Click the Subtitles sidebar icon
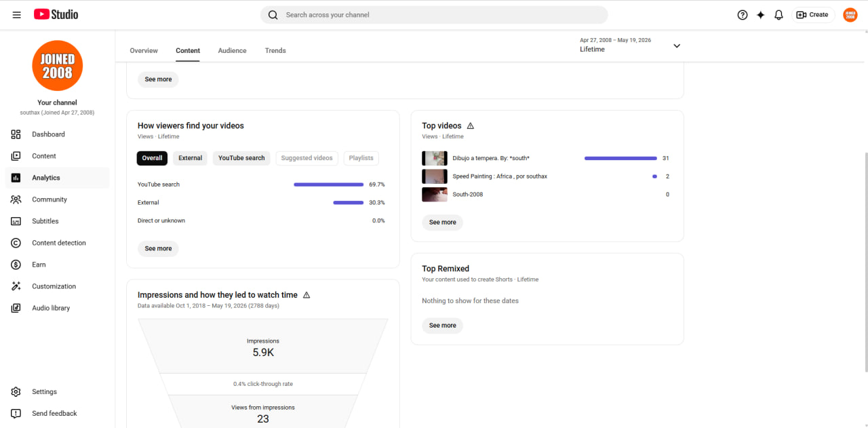This screenshot has width=868, height=428. pos(16,221)
